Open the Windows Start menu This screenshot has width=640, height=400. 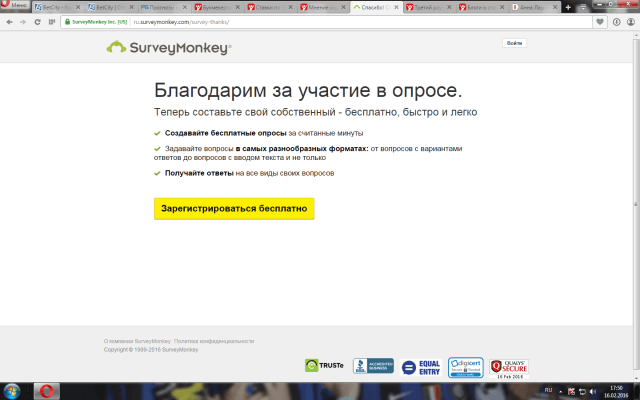[x=13, y=389]
